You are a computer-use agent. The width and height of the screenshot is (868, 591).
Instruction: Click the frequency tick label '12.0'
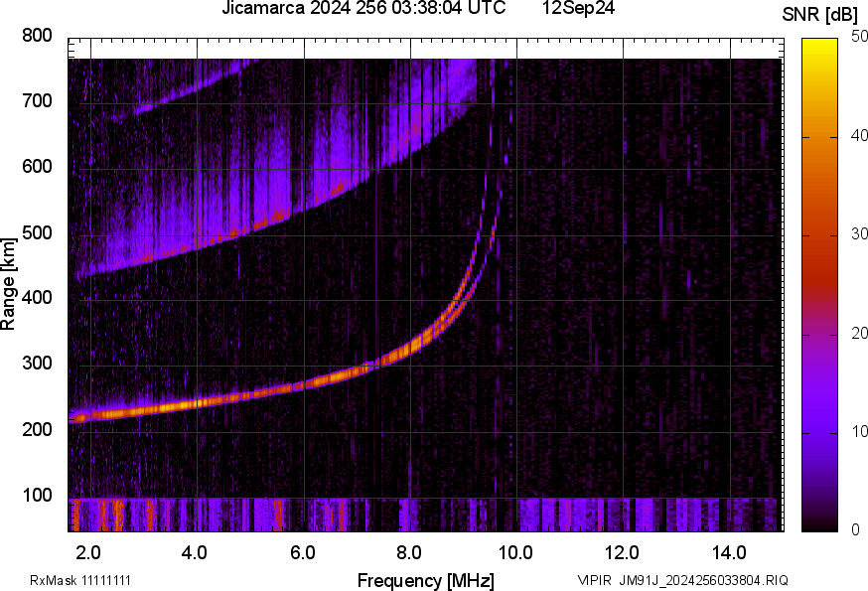click(622, 552)
